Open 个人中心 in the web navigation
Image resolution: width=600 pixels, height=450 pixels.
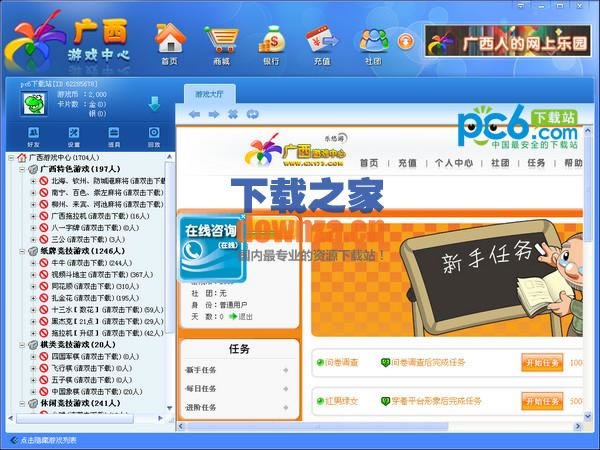click(454, 163)
